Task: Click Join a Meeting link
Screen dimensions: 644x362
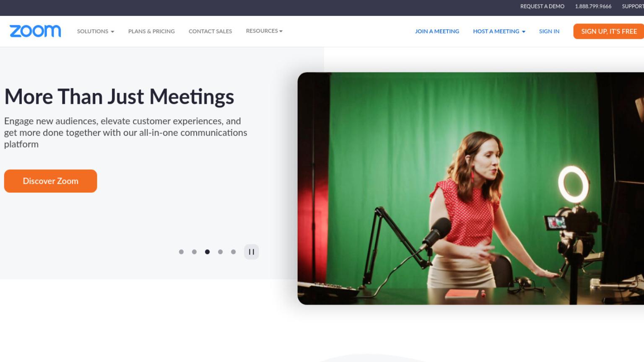Action: tap(437, 31)
